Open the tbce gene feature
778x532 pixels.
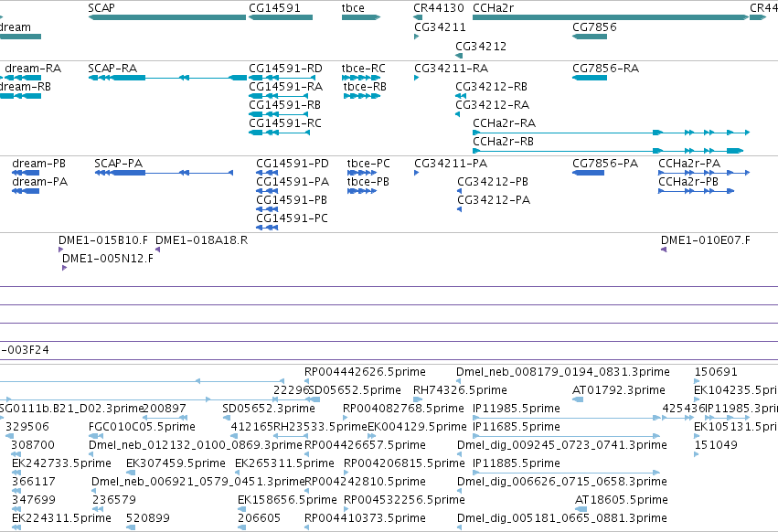tap(361, 17)
